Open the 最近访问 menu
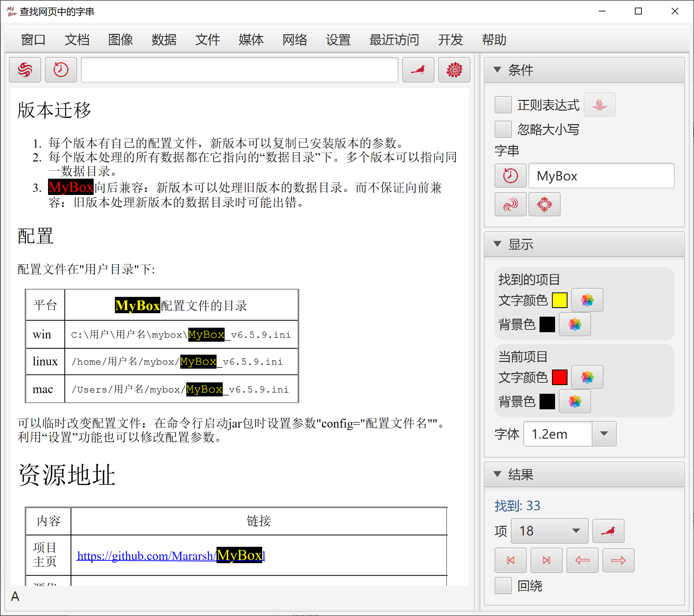The image size is (694, 616). 394,39
